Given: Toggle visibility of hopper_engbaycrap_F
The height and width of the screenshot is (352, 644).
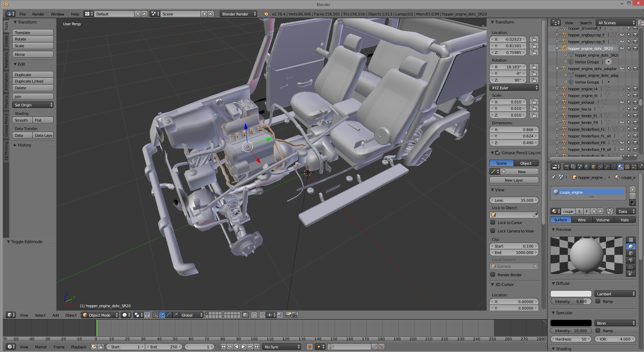Looking at the screenshot, I should (622, 35).
